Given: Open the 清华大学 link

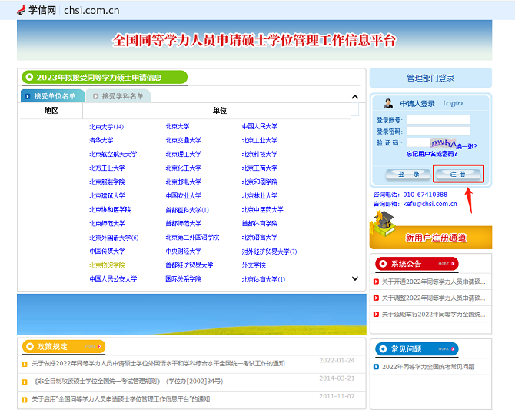Looking at the screenshot, I should [x=101, y=140].
